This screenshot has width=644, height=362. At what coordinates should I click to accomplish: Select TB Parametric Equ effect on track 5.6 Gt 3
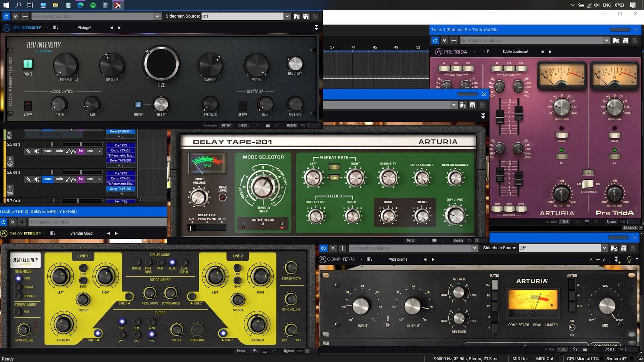click(x=120, y=184)
